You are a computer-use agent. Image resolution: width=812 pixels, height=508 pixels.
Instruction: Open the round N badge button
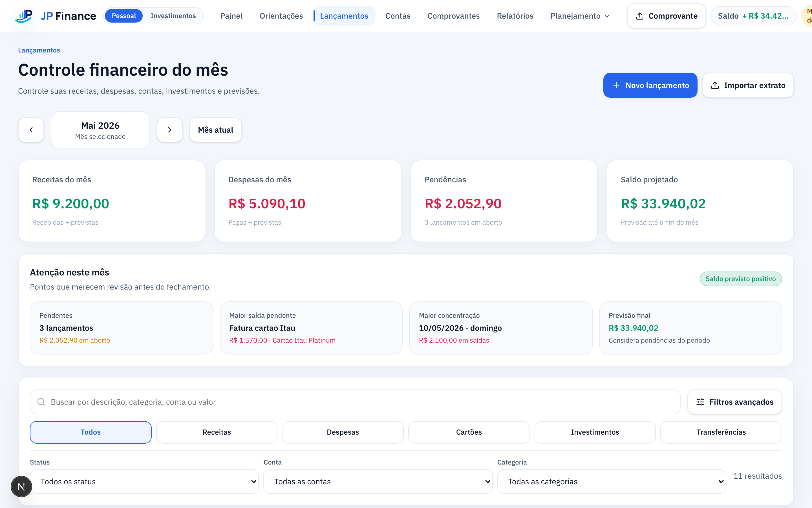[21, 487]
